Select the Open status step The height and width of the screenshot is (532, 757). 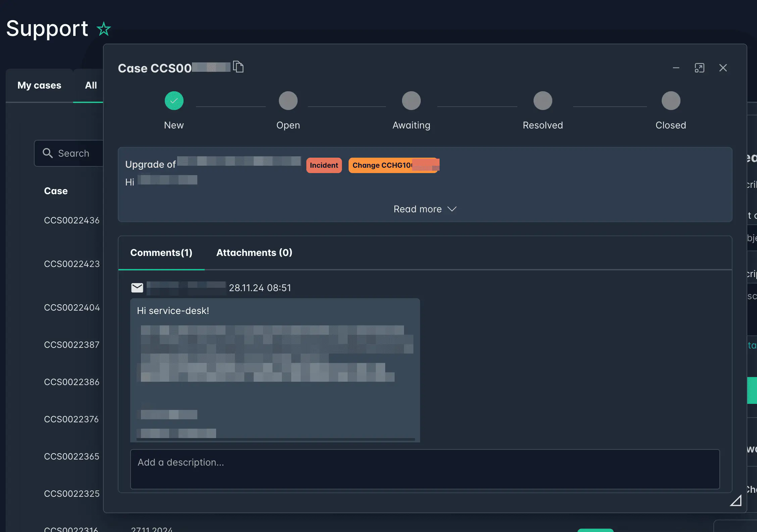288,101
